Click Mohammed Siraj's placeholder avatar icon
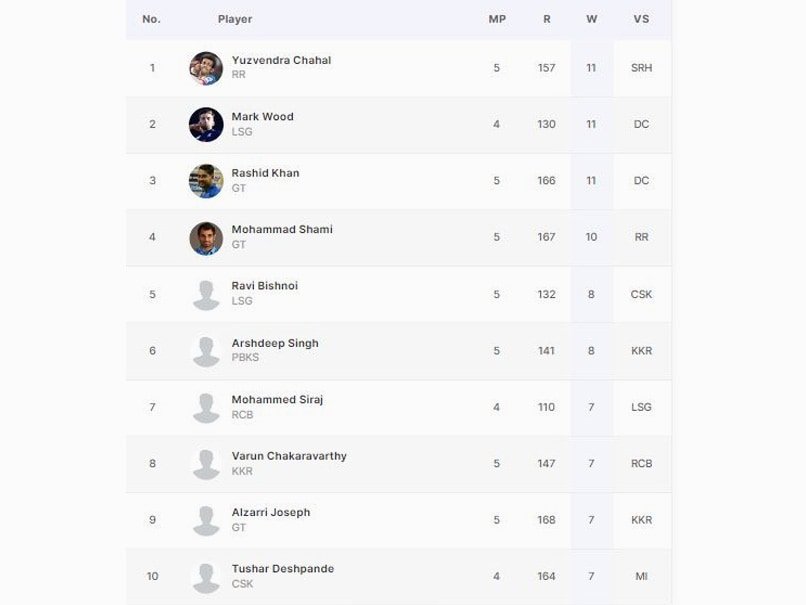The width and height of the screenshot is (806, 605). click(206, 407)
